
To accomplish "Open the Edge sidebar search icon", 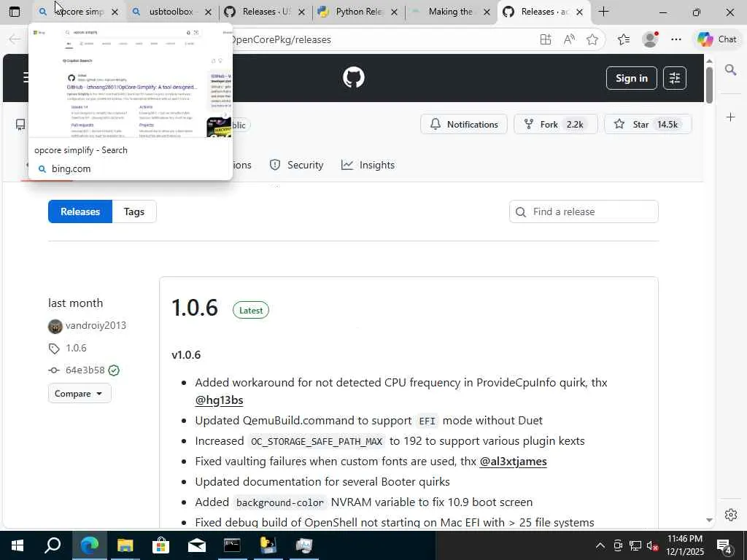I will [x=730, y=70].
